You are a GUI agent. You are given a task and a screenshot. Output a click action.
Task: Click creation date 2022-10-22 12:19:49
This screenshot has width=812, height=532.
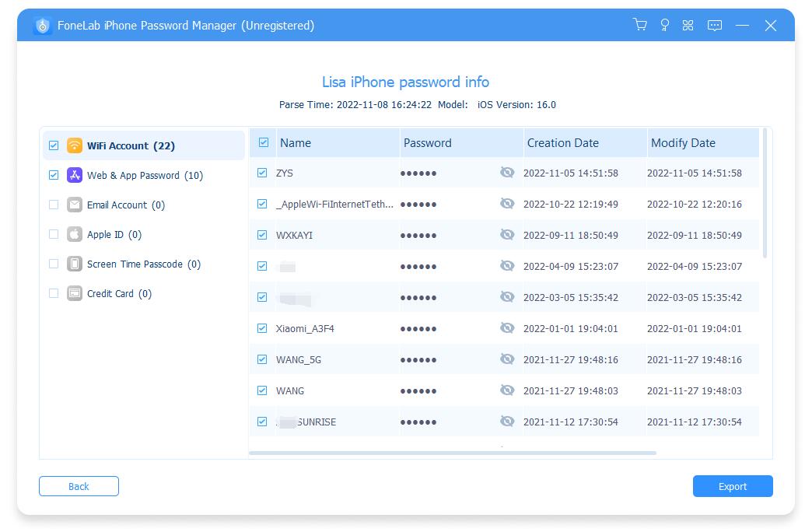coord(571,204)
